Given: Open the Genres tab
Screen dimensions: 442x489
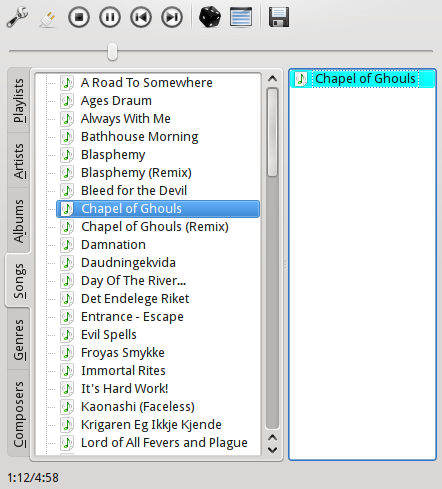Looking at the screenshot, I should [19, 339].
